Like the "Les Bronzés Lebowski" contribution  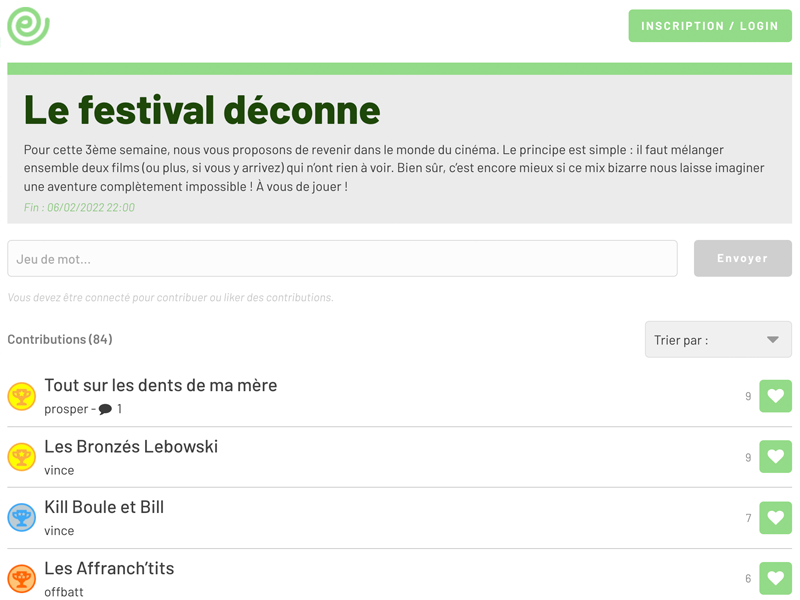[775, 457]
